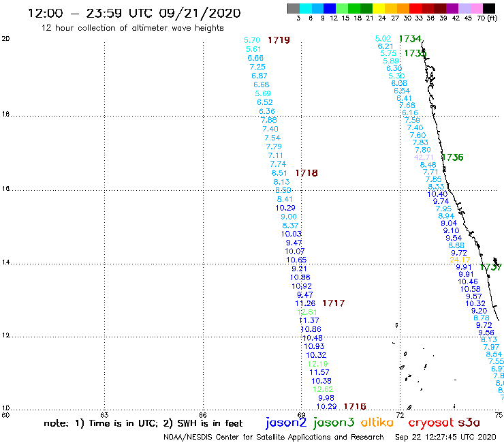Viewport: 504px width, 443px height.
Task: Select the green pass number 1737
Action: tap(490, 267)
